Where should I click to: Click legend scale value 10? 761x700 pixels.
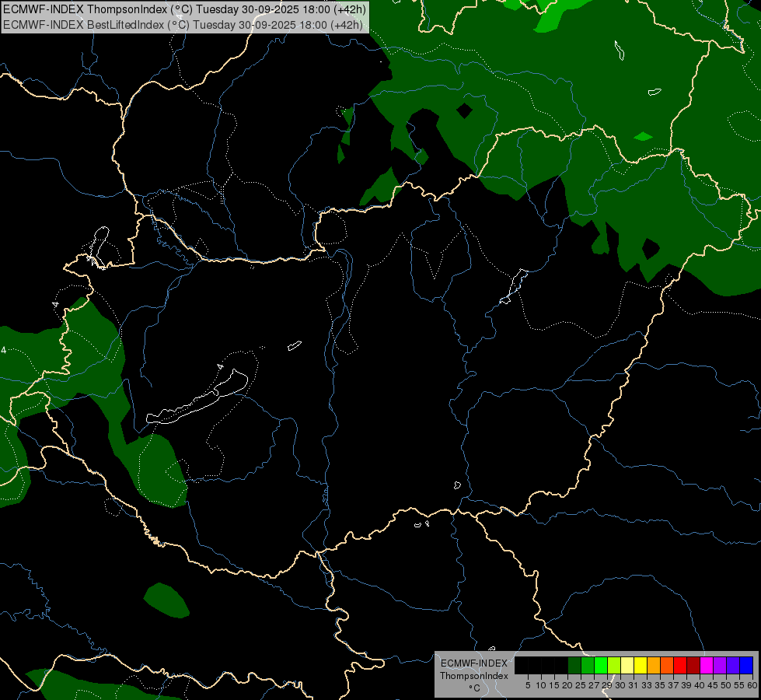(541, 685)
